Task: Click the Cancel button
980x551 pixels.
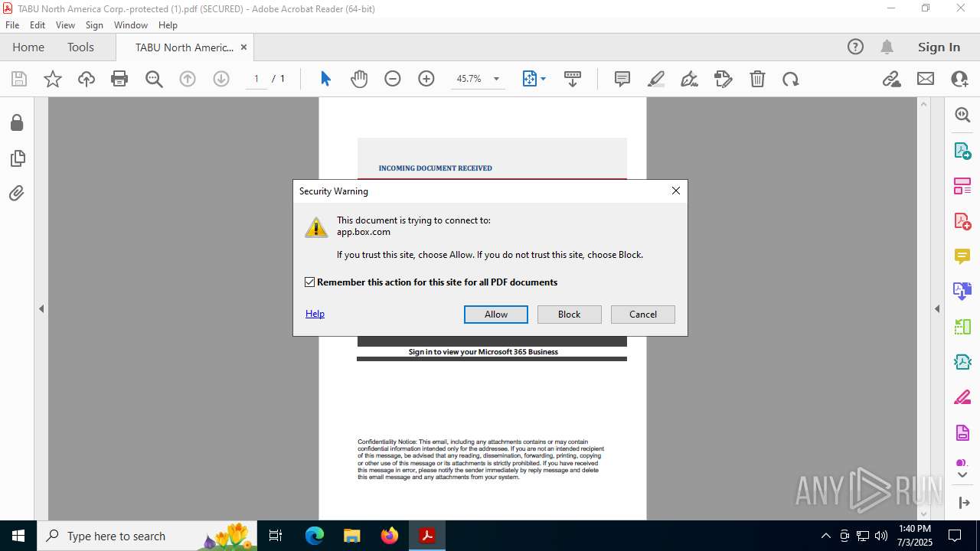Action: point(643,315)
